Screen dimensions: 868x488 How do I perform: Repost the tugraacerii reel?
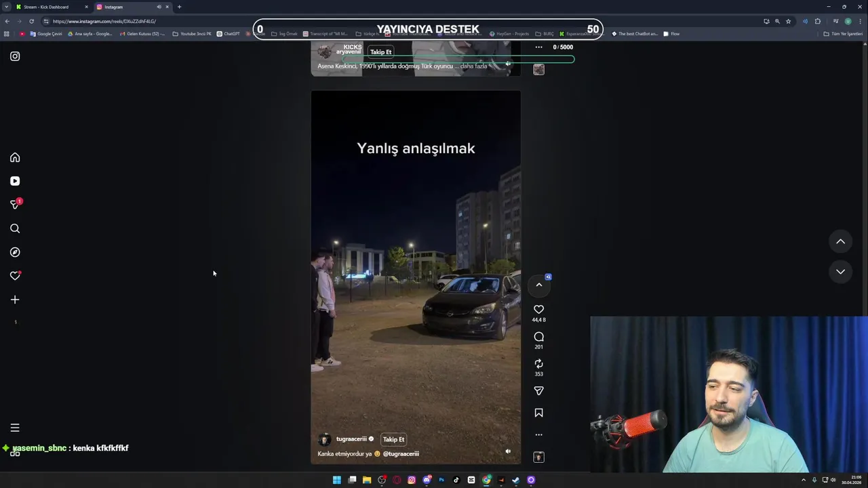pos(538,364)
